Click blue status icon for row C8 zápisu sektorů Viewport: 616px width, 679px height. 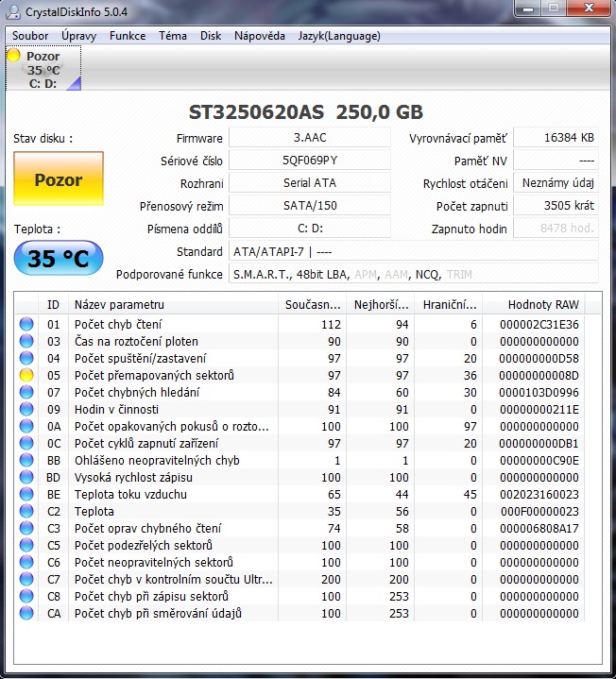tap(26, 596)
